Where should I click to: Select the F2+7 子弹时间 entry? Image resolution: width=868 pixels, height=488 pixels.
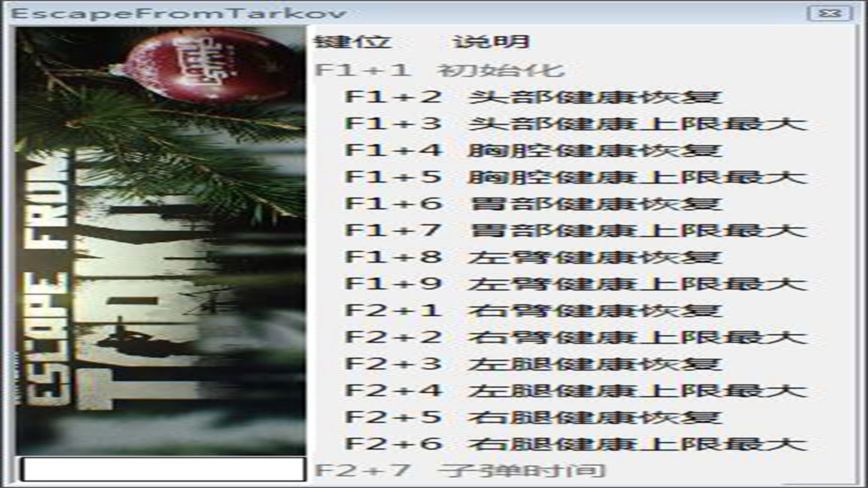460,470
